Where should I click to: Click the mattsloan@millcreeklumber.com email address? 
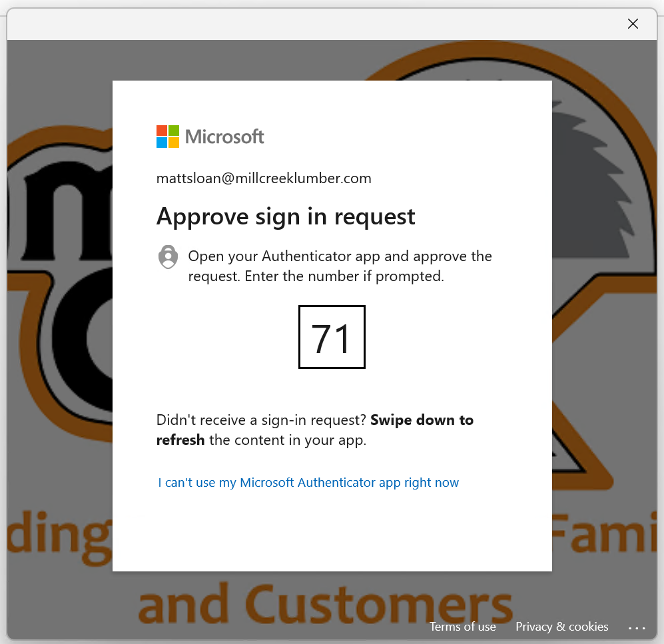point(264,178)
